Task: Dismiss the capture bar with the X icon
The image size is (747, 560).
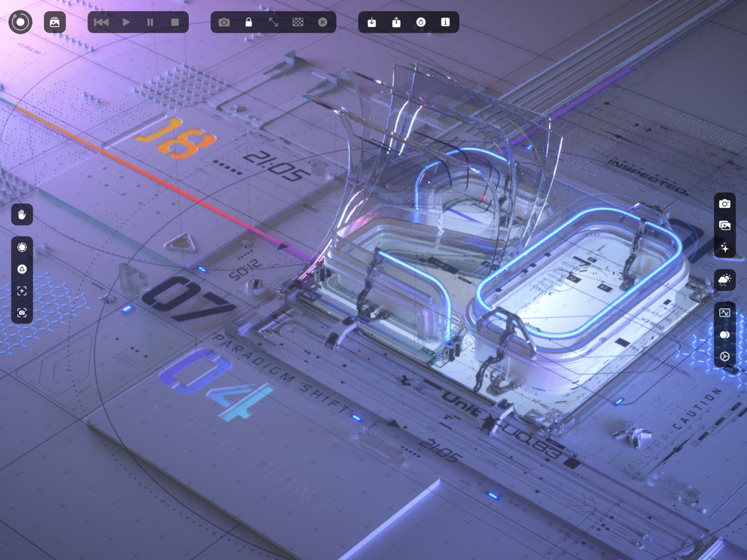Action: (322, 22)
